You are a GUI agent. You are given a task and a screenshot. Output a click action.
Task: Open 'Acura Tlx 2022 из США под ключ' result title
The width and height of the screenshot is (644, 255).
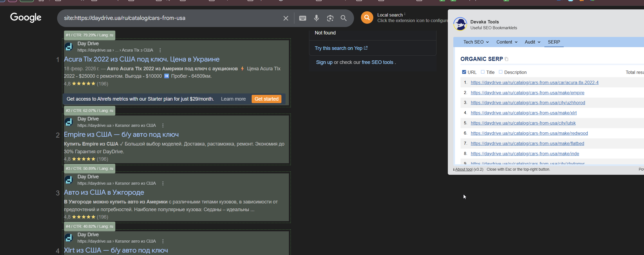click(142, 59)
